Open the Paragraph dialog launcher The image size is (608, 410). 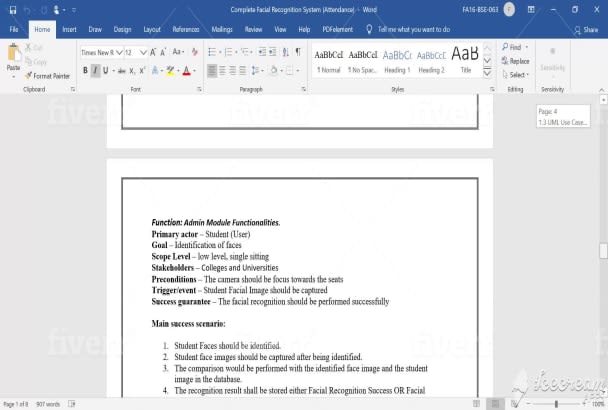(x=304, y=89)
